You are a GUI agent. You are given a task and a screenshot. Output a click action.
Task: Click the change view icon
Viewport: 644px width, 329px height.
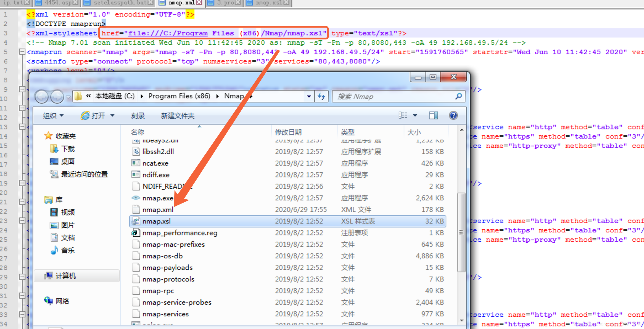[403, 115]
